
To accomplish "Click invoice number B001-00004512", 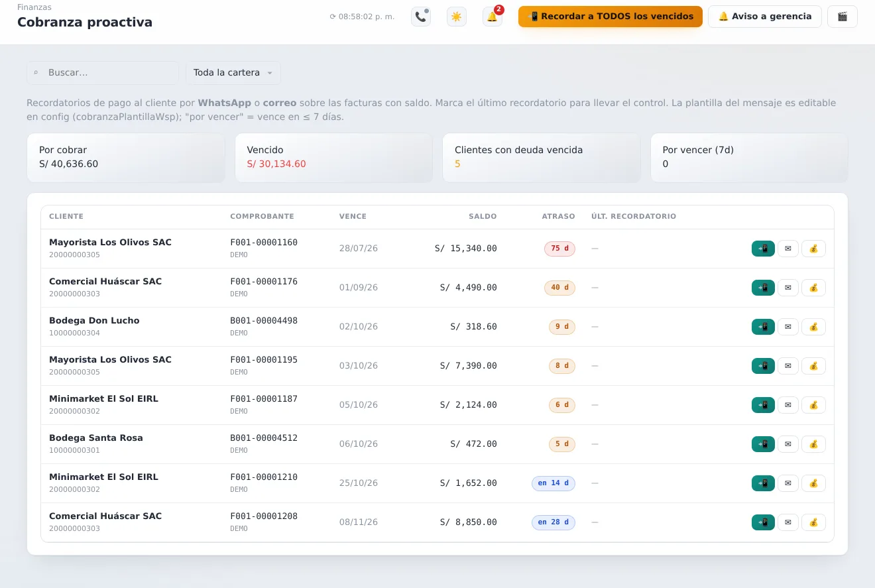I will coord(264,438).
